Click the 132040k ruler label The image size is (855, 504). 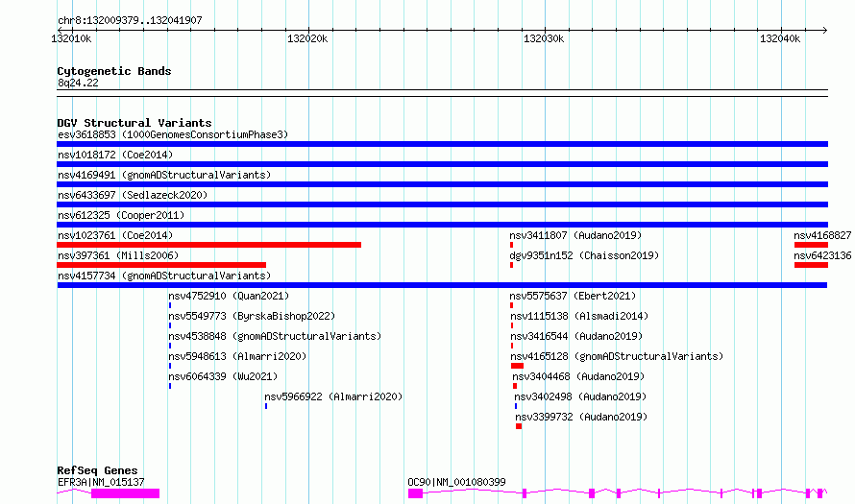(780, 38)
